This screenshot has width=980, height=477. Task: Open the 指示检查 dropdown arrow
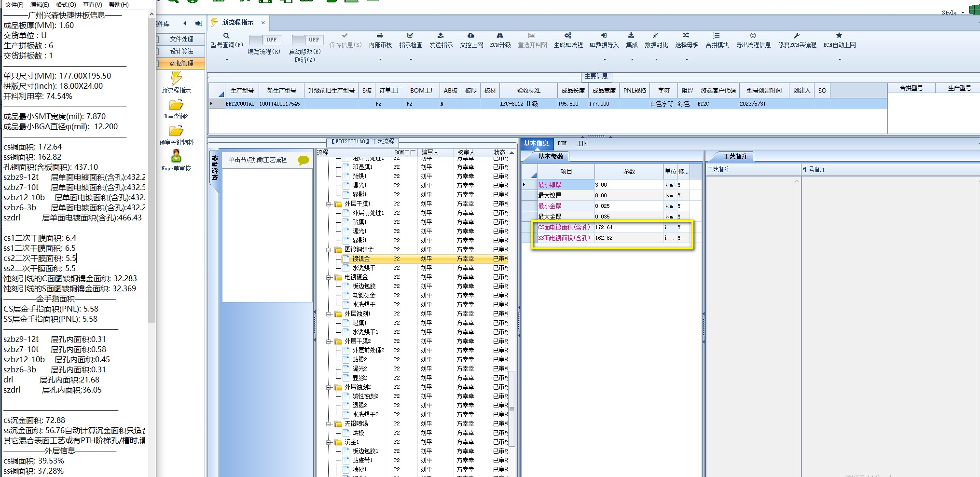click(x=411, y=60)
